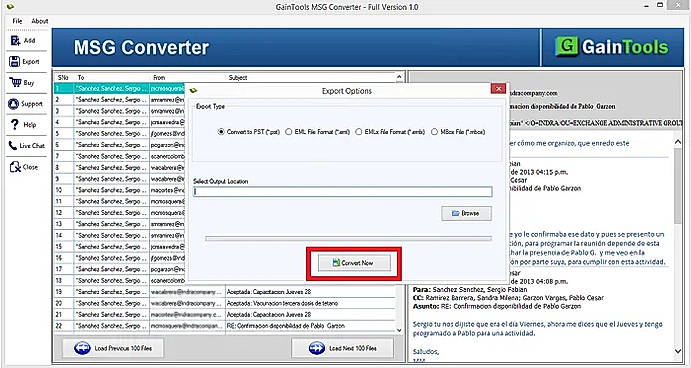Viewport: 691px width, 368px height.
Task: Select Convert to PST radio option
Action: tap(249, 132)
